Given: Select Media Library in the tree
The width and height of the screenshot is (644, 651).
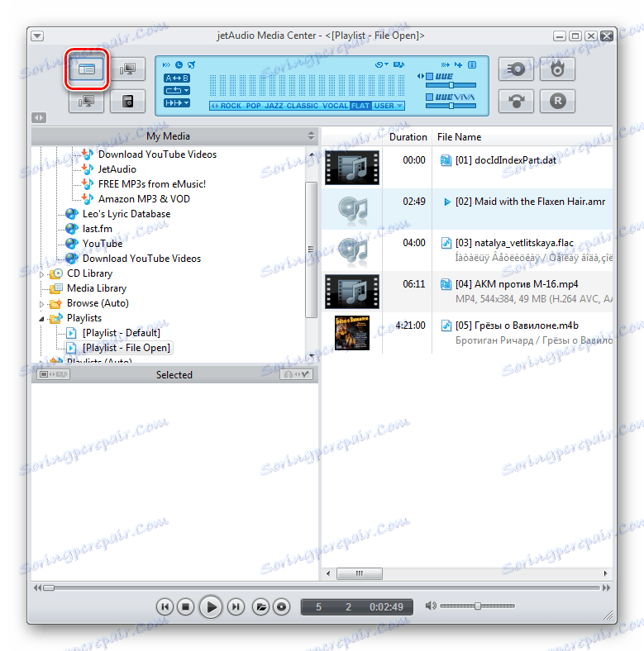Looking at the screenshot, I should tap(97, 288).
